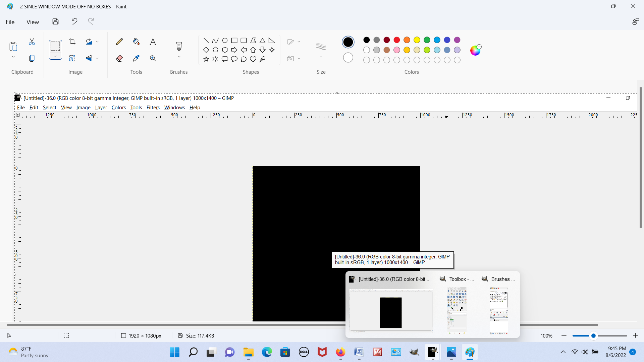Select the Color picker eyedropper tool
The image size is (644, 362).
[136, 58]
